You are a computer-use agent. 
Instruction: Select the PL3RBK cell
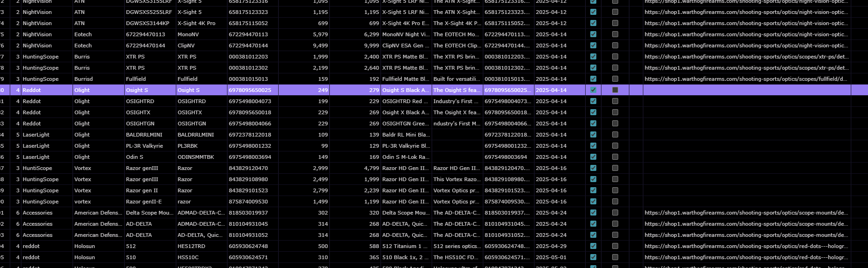(x=201, y=146)
